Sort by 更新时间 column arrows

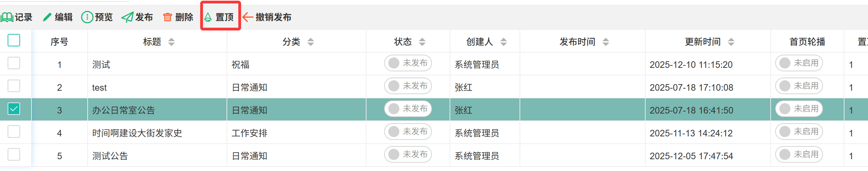click(731, 42)
